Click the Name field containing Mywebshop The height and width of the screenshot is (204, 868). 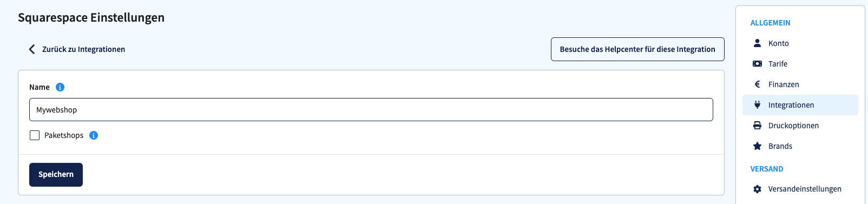[x=371, y=110]
